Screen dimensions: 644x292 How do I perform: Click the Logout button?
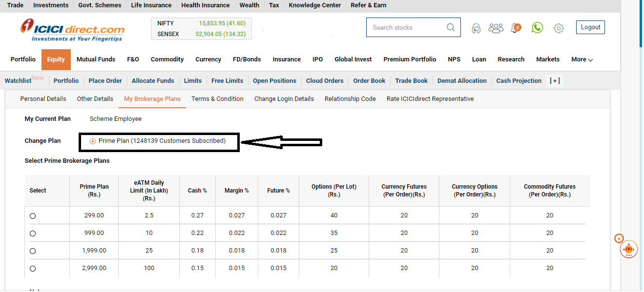590,27
